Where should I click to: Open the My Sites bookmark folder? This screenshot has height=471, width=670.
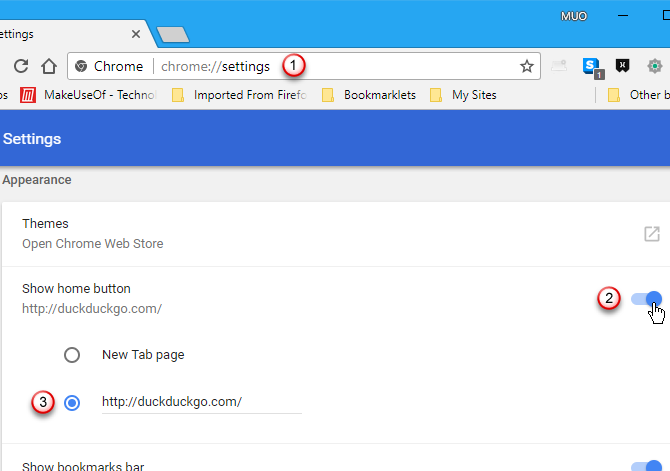point(463,96)
